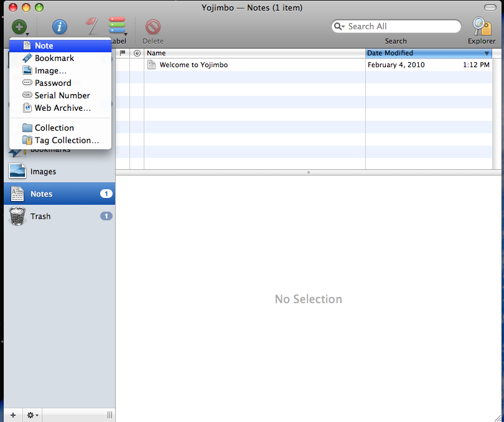The image size is (504, 422).
Task: Select Password in the new item menu
Action: (60, 83)
